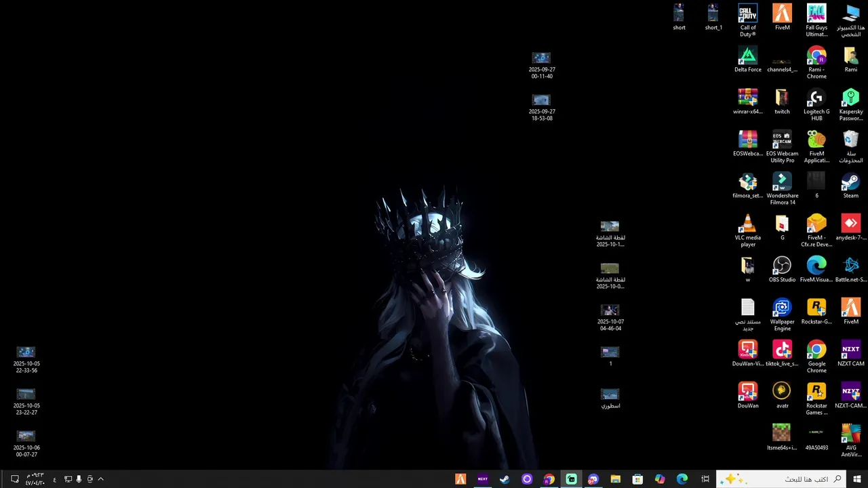Select the ltsme64s Minecraft-style icon
Image resolution: width=868 pixels, height=488 pixels.
[782, 437]
